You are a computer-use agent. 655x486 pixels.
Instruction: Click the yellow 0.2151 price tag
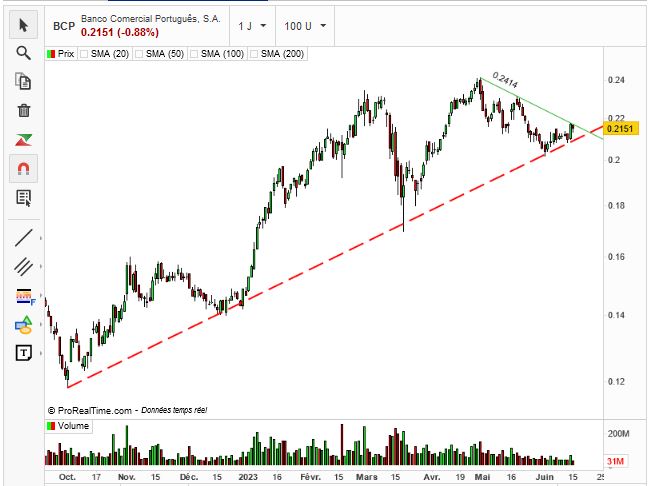click(x=621, y=129)
